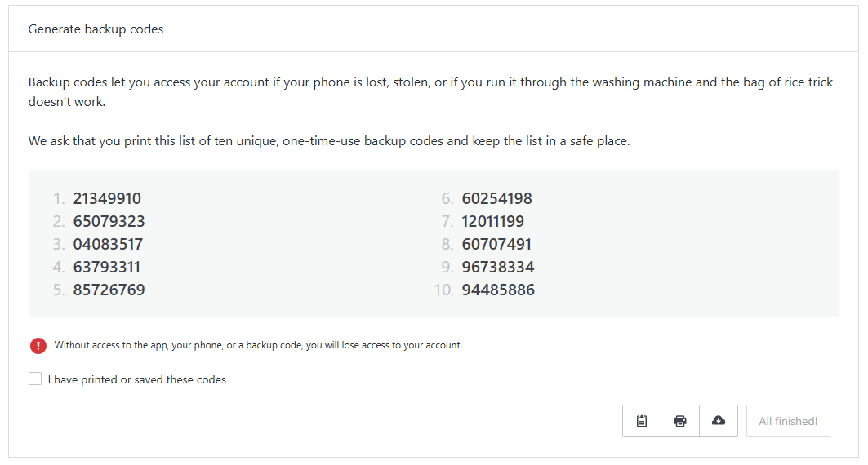This screenshot has width=868, height=465.
Task: Click the tenth backup code 94485886
Action: pos(498,290)
